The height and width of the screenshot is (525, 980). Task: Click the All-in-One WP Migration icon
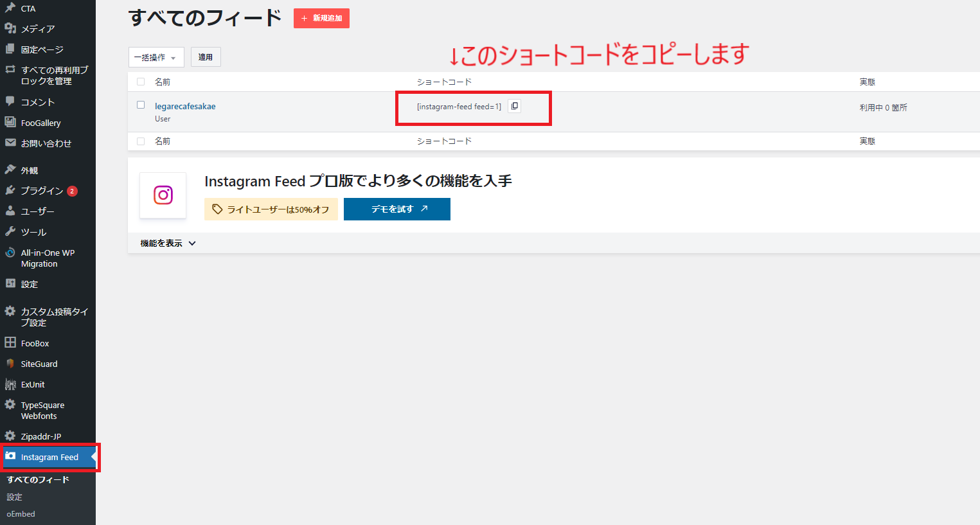(10, 253)
